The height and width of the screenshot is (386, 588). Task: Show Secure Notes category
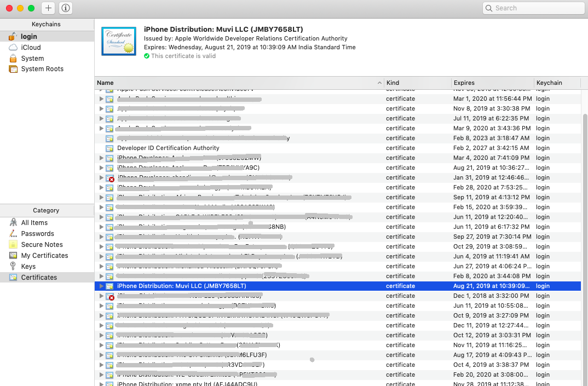point(47,245)
